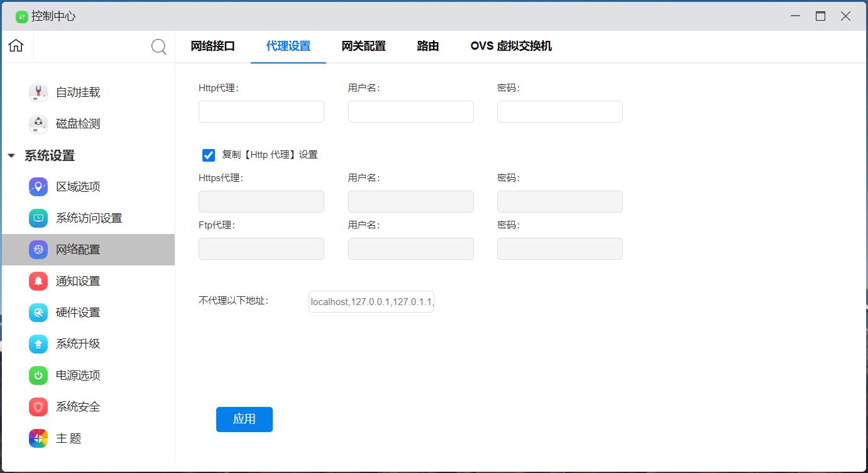This screenshot has width=868, height=473.
Task: Click the home icon in sidebar header
Action: point(16,46)
